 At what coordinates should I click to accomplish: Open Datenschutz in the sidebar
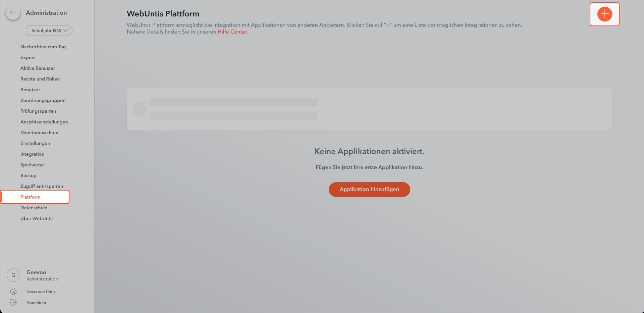point(34,208)
